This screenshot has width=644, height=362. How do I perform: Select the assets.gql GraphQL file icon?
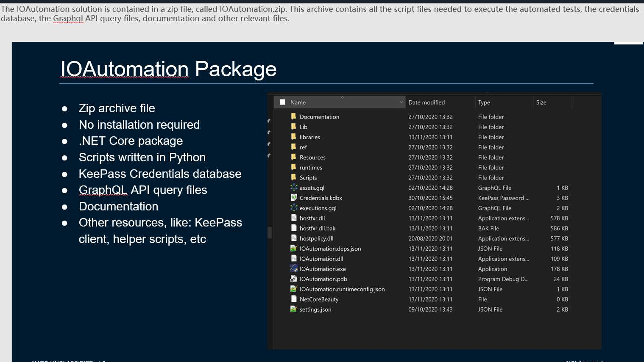tap(294, 187)
